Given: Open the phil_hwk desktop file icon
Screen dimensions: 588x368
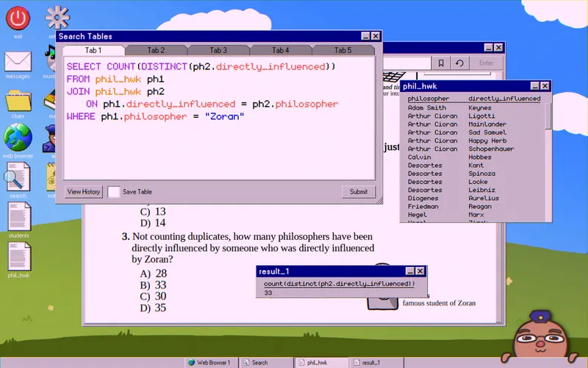Looking at the screenshot, I should (x=19, y=256).
